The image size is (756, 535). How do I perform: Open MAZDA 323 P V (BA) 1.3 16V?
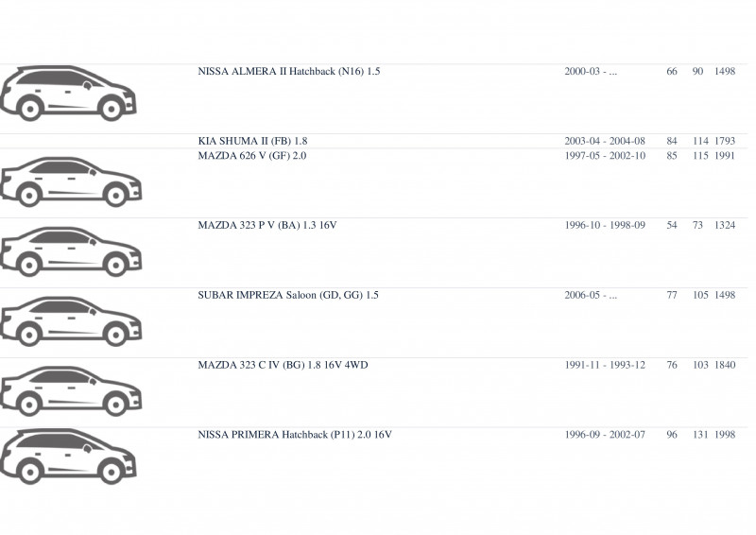click(267, 225)
